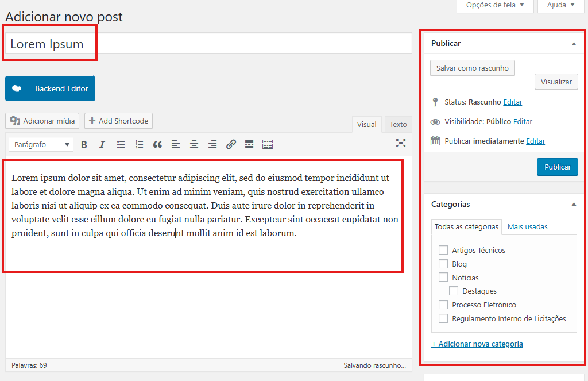This screenshot has width=588, height=381.
Task: Click the Salvando rascunho status text
Action: coord(374,365)
